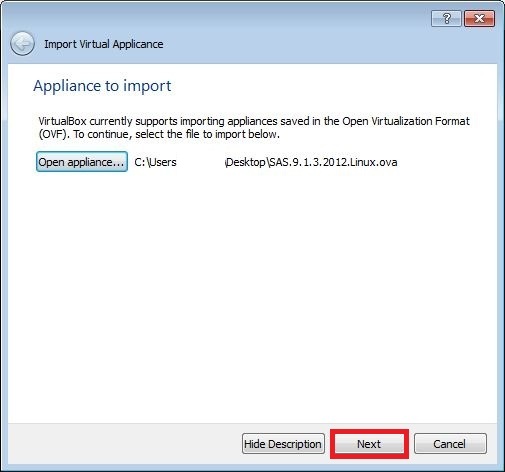
Task: Select the SAS.9.1.3.2012.Linux.ova file path
Action: 266,162
